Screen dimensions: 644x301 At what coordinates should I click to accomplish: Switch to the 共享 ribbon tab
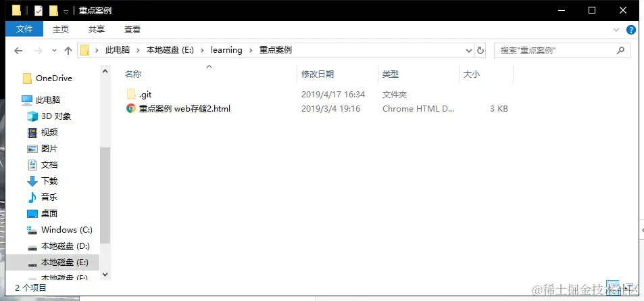click(x=97, y=29)
